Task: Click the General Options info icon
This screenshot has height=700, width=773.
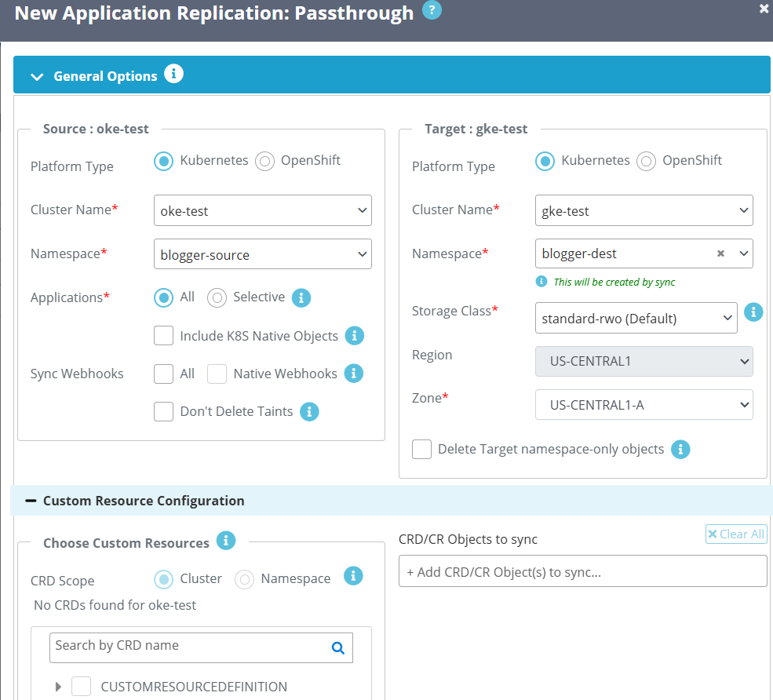Action: 173,74
